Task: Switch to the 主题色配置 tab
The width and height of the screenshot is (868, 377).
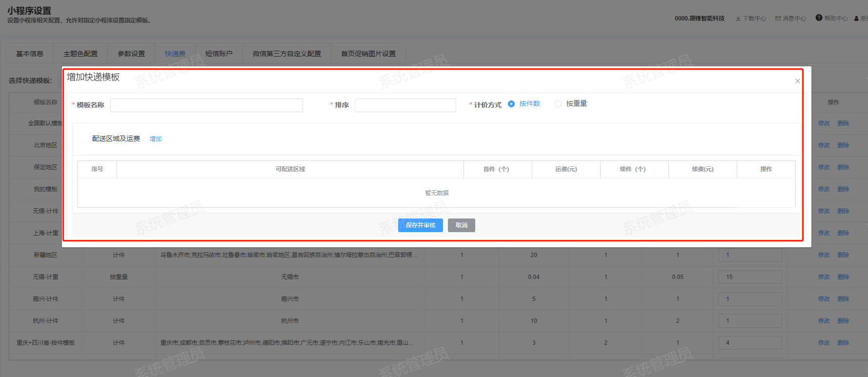Action: 81,54
